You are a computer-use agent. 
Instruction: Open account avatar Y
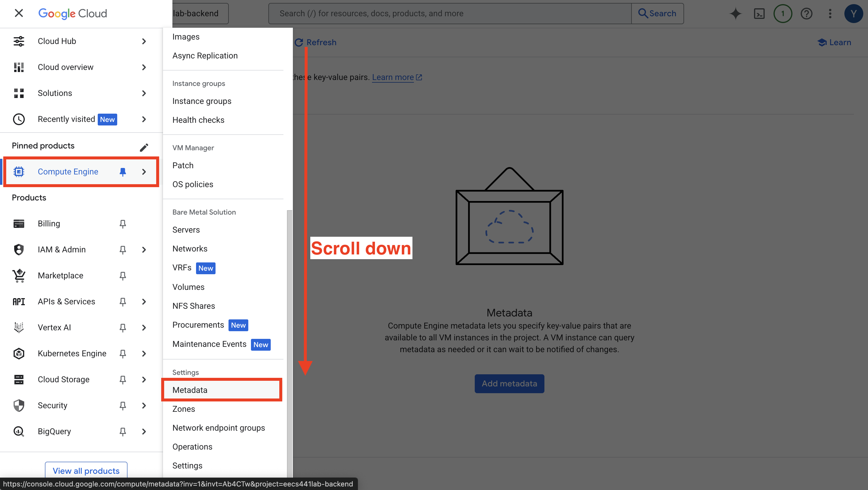click(x=853, y=14)
